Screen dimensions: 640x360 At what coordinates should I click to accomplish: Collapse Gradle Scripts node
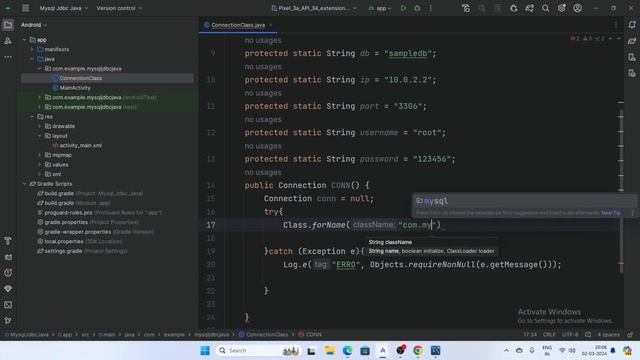24,184
